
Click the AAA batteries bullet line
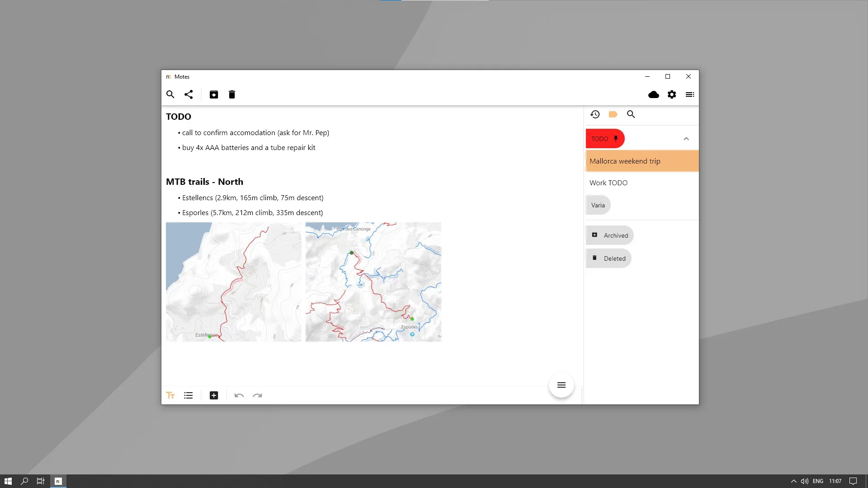[x=249, y=148]
